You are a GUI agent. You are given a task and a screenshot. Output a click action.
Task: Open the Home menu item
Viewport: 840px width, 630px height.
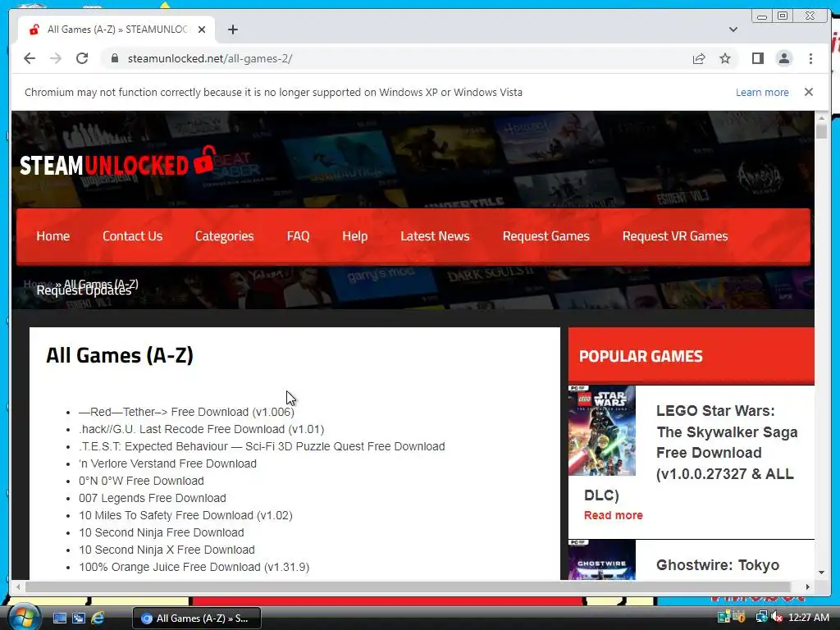coord(53,236)
